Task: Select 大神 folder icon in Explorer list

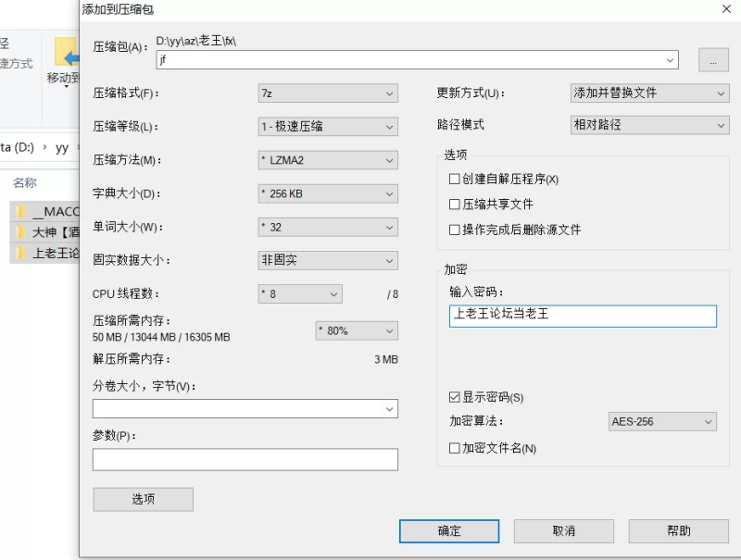Action: point(19,231)
